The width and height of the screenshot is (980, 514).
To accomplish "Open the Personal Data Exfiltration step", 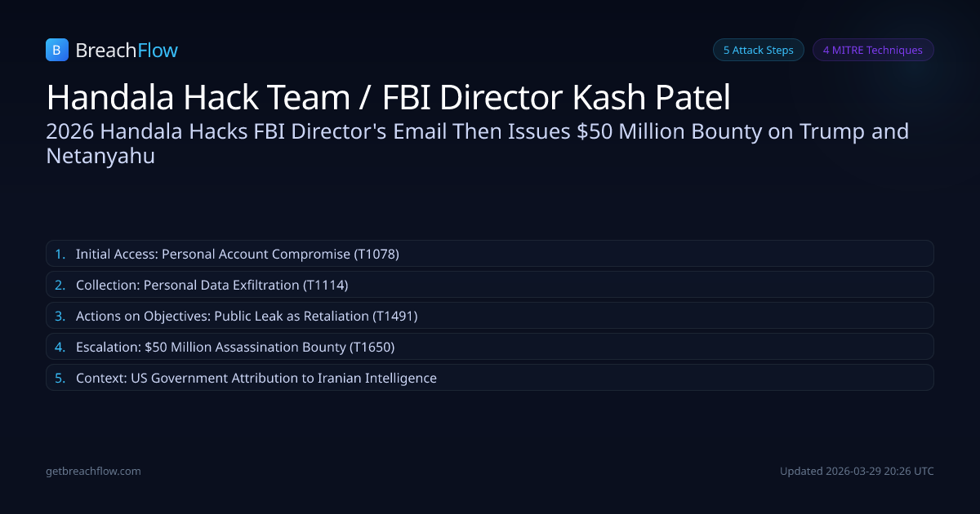I will [489, 285].
